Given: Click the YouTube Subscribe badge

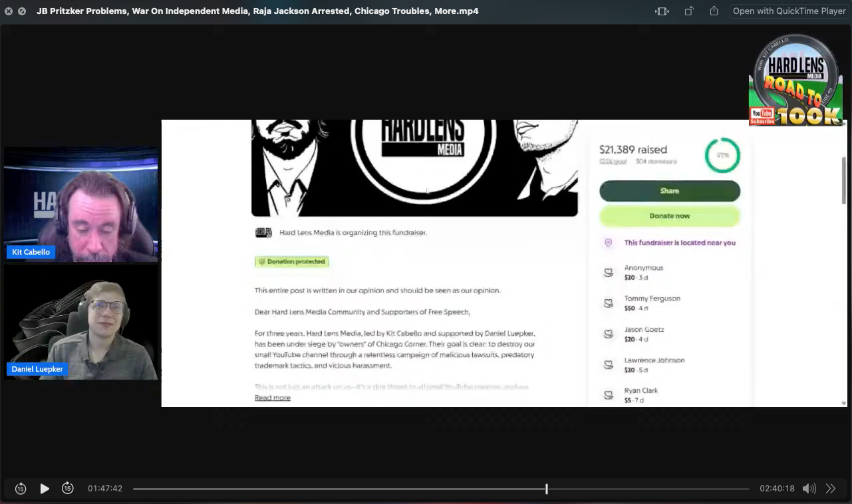Looking at the screenshot, I should [762, 116].
